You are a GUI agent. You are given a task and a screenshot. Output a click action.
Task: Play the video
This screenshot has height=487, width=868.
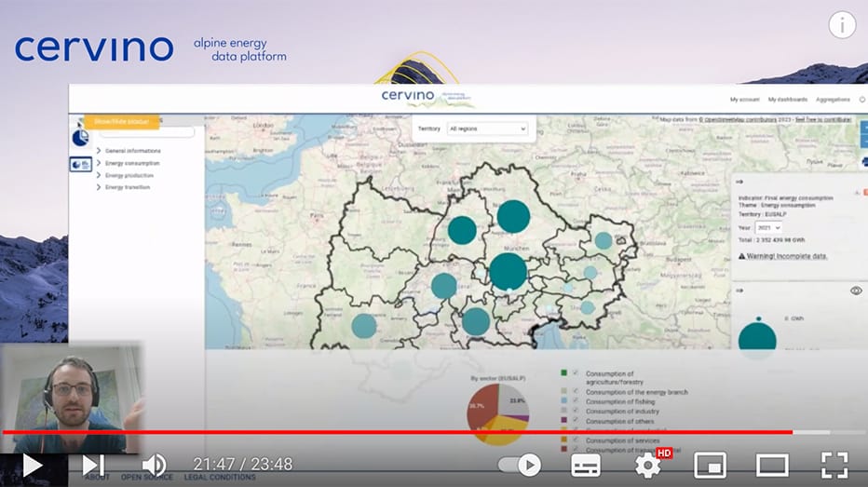click(x=32, y=465)
